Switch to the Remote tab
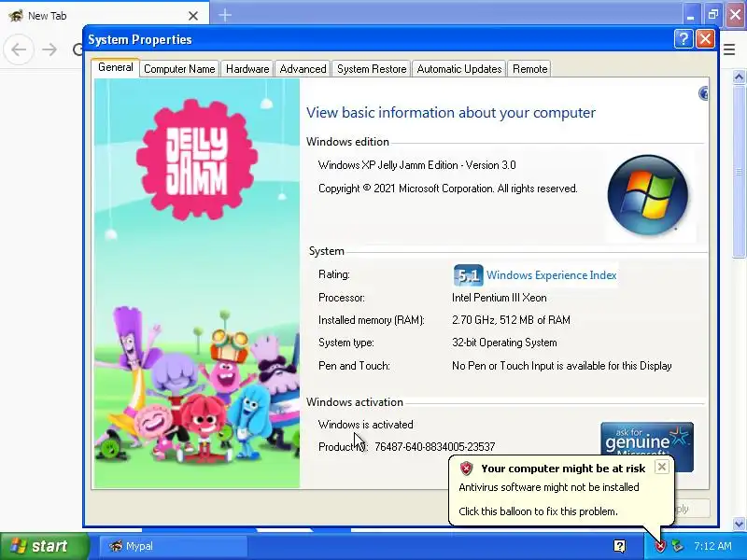Screen dimensions: 747x560 529,69
